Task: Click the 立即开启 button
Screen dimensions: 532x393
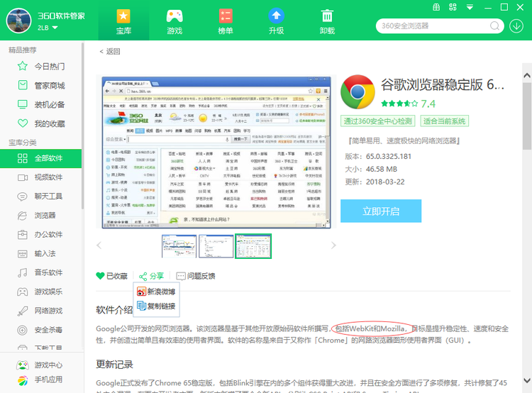Action: pos(381,211)
